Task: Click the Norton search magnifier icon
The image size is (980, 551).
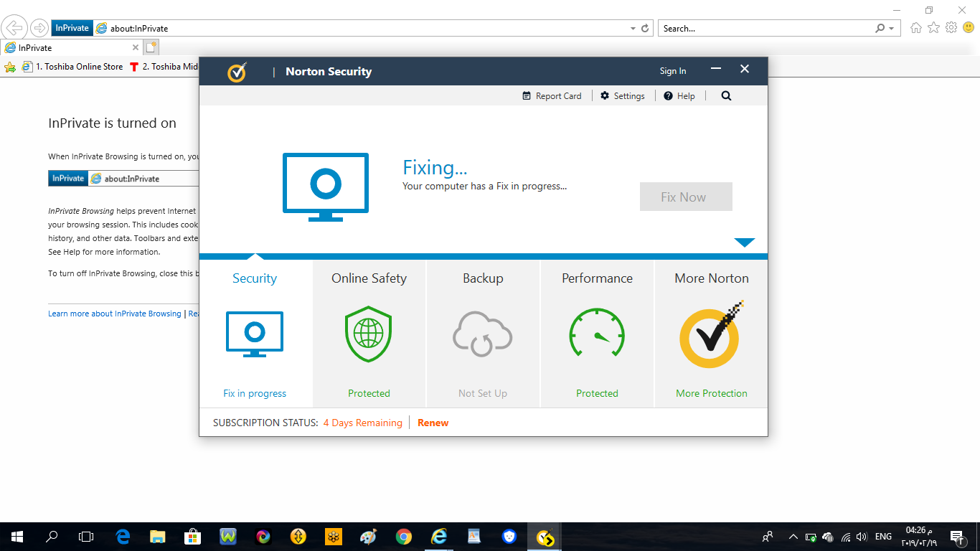Action: point(726,96)
